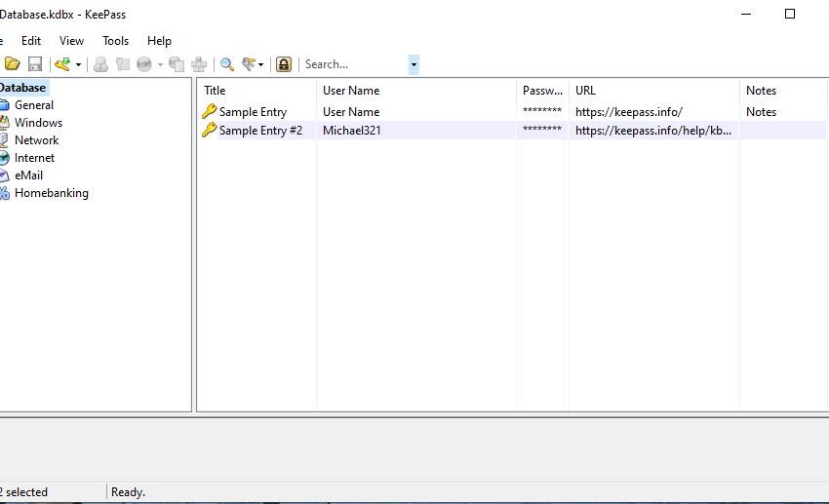
Task: Sort by the Password column header
Action: point(542,91)
